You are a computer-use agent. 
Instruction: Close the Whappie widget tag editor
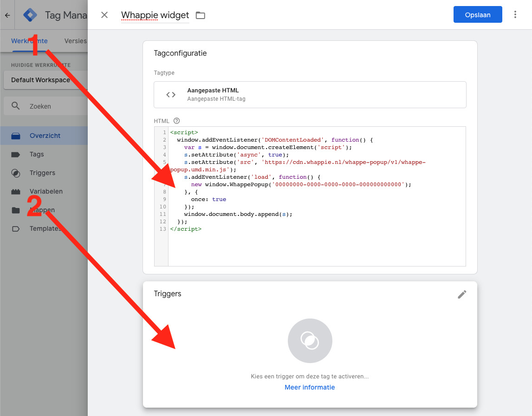click(x=104, y=15)
